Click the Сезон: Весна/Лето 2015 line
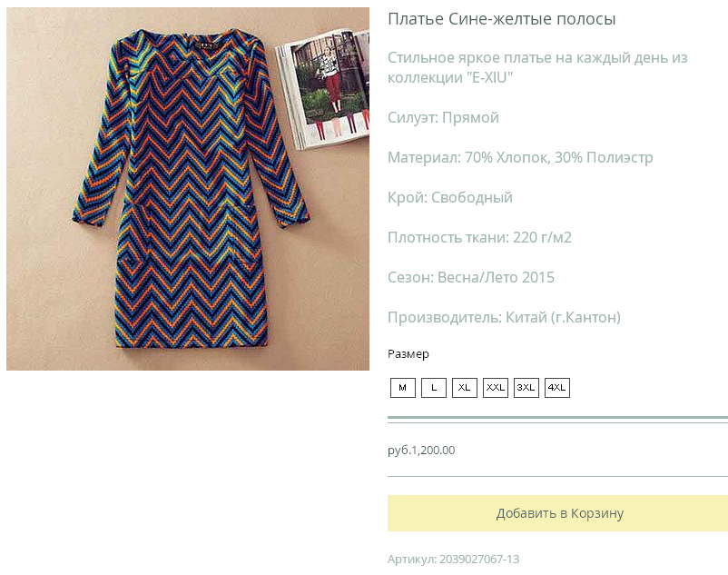The image size is (728, 575). [471, 277]
